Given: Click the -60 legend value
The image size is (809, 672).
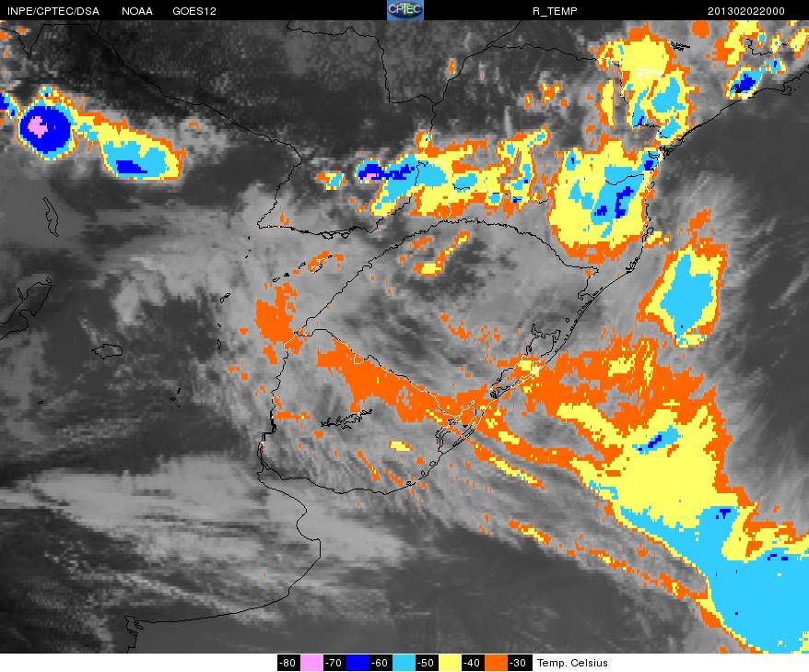Looking at the screenshot, I should [x=381, y=663].
